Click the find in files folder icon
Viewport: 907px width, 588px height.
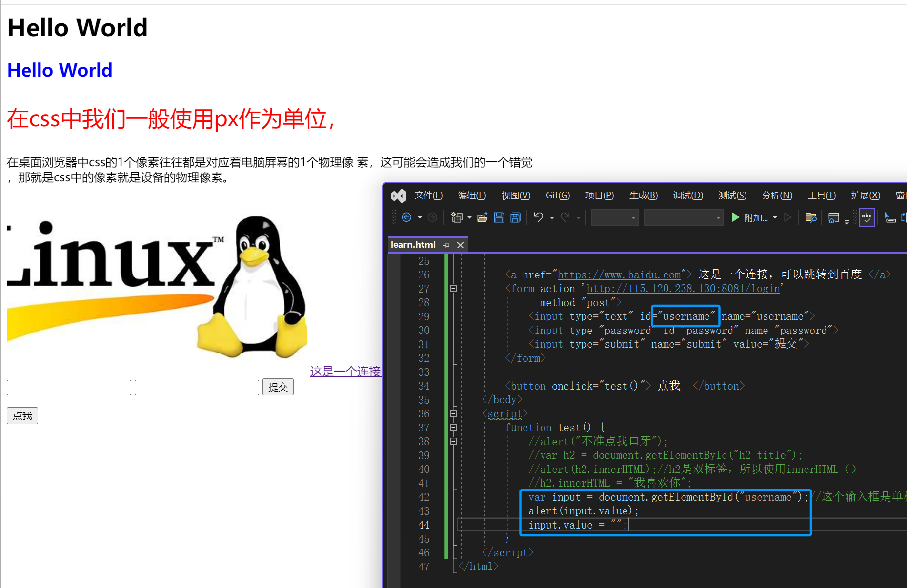811,217
